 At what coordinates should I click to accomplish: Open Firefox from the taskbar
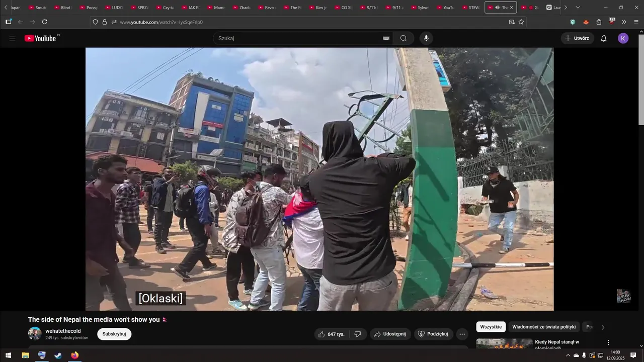[75, 355]
